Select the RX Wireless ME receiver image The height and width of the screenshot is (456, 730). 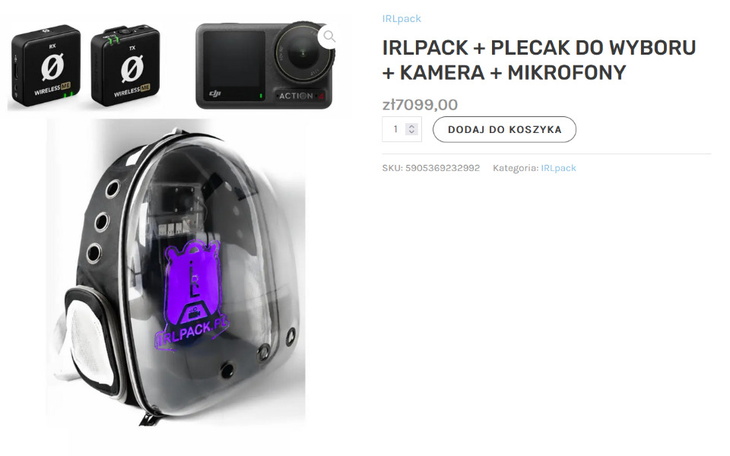pos(46,66)
